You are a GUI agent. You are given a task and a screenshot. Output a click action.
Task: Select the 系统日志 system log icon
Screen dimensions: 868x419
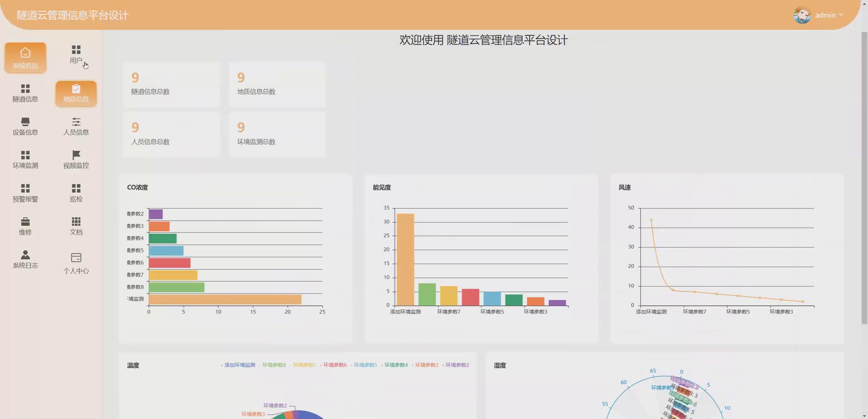(25, 259)
